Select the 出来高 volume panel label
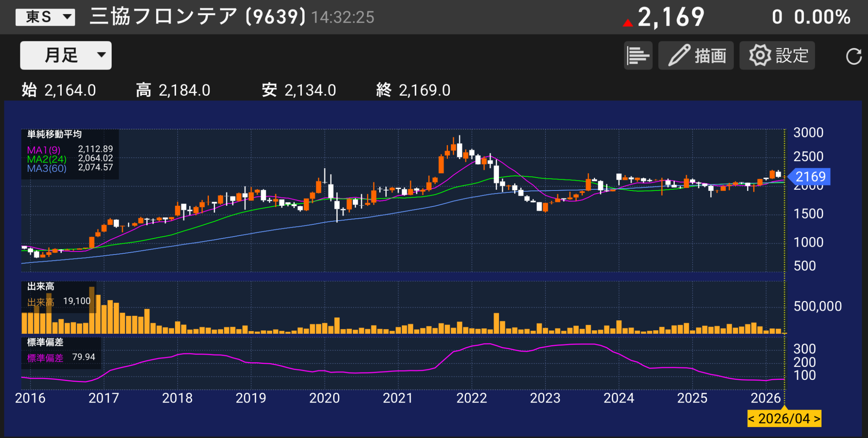868x438 pixels. point(41,287)
